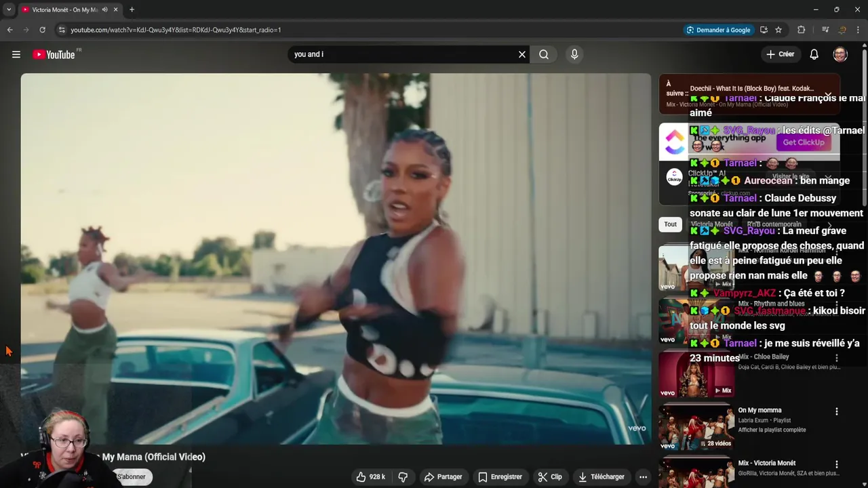The height and width of the screenshot is (488, 868).
Task: Select the R'n'B contemporain filter chip
Action: point(774,224)
